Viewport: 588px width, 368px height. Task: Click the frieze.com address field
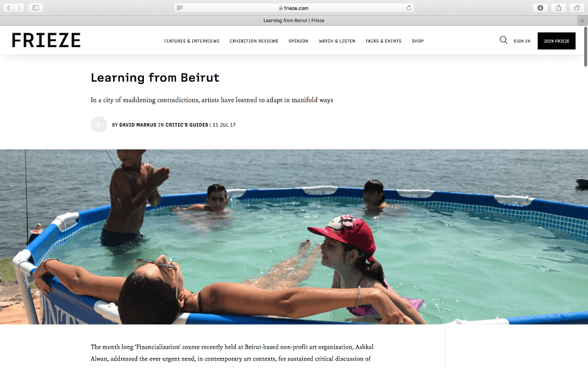point(294,8)
